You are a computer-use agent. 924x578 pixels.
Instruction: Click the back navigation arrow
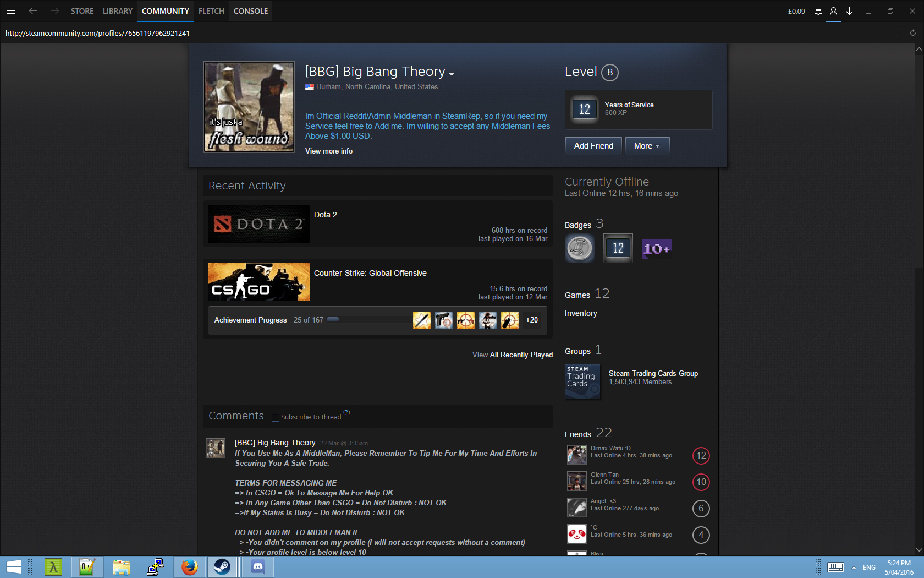33,11
